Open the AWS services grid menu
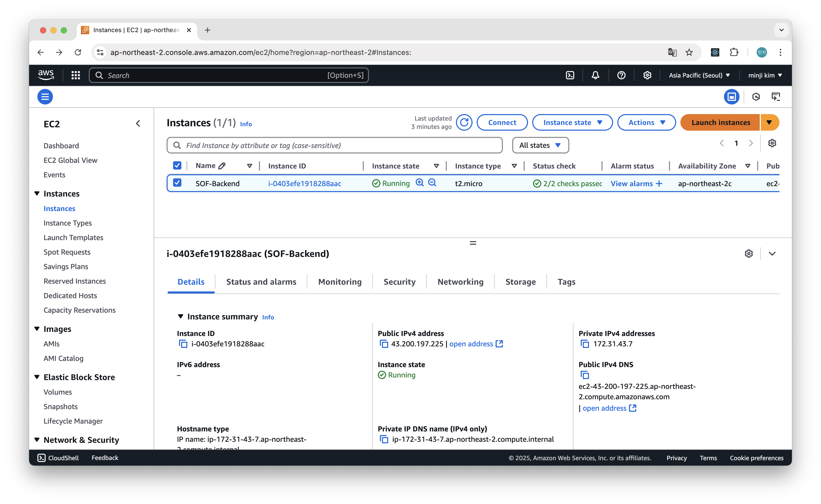The height and width of the screenshot is (504, 821). [76, 75]
